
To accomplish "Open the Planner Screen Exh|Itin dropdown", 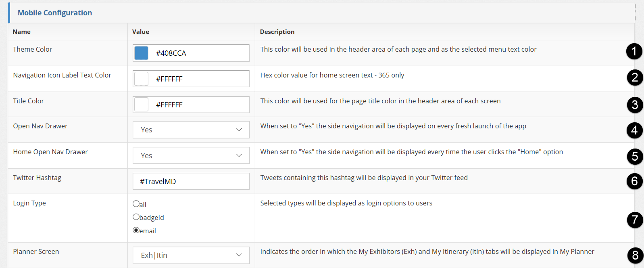I will click(191, 255).
